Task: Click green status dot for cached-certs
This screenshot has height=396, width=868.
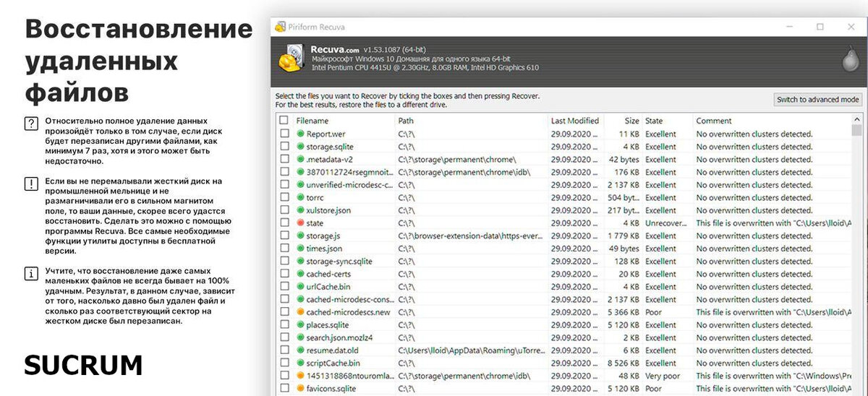Action: point(300,274)
